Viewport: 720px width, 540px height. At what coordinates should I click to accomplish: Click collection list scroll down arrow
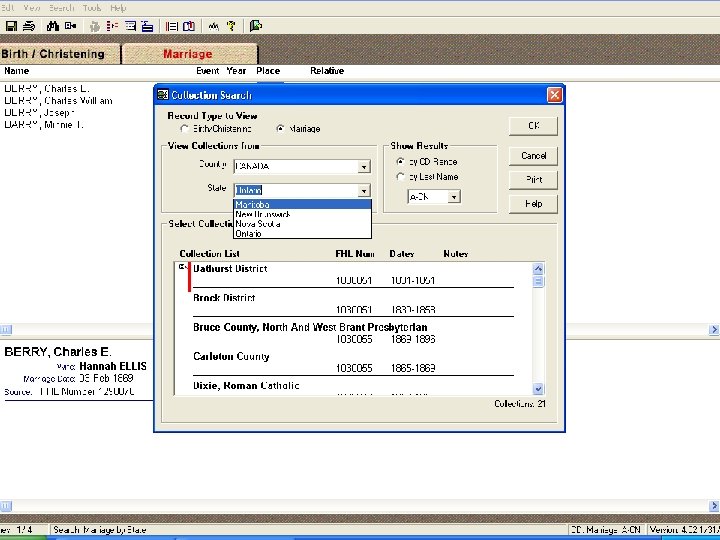click(538, 389)
